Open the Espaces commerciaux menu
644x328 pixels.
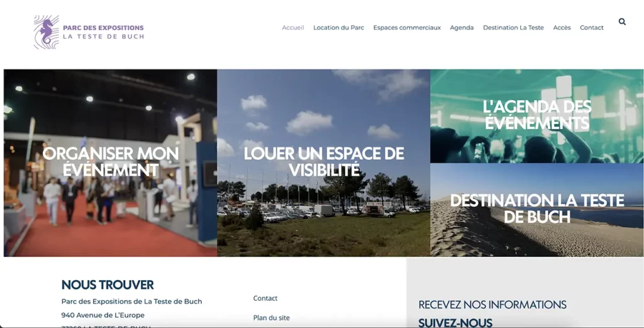point(407,28)
